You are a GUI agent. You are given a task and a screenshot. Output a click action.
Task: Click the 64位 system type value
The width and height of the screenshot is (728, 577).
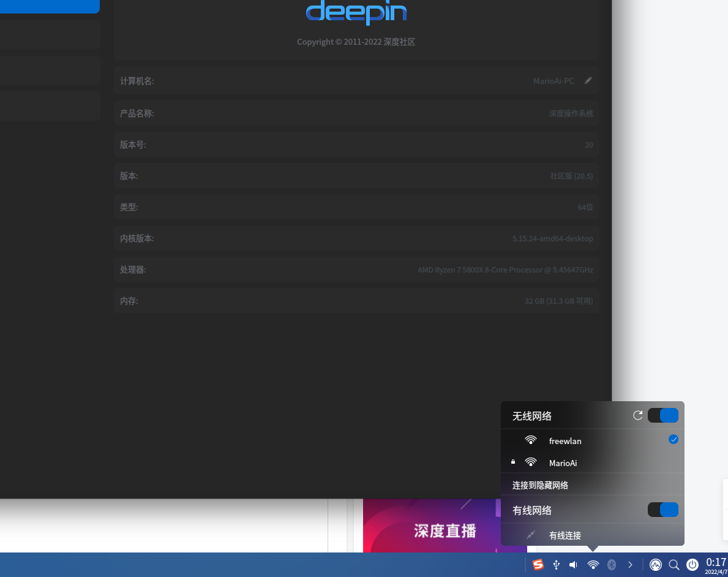coord(585,207)
